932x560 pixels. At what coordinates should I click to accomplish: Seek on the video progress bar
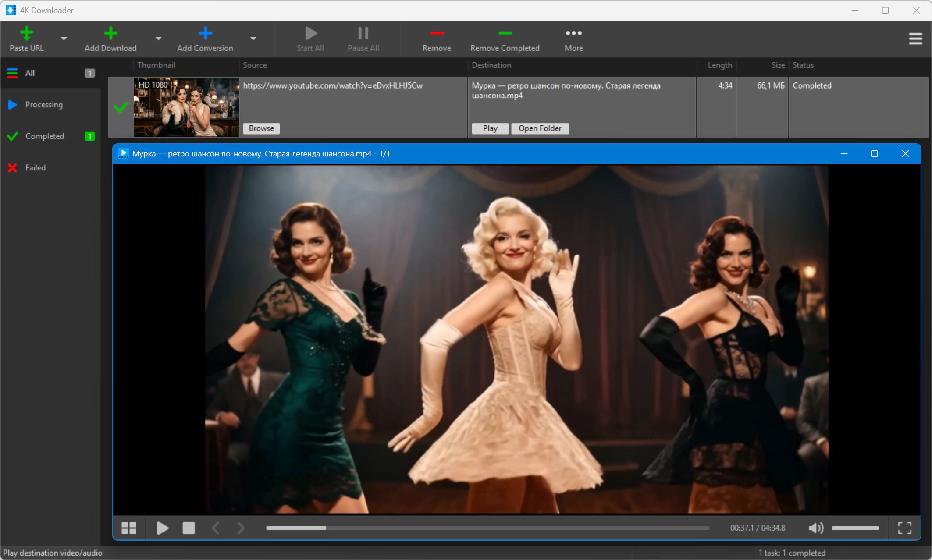487,528
